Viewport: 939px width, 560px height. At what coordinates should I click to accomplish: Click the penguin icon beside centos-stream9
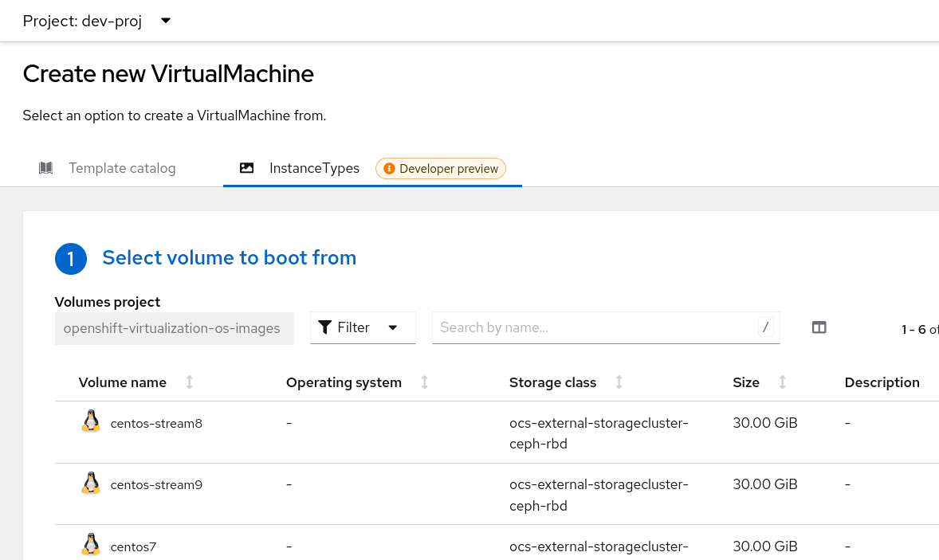click(x=90, y=481)
